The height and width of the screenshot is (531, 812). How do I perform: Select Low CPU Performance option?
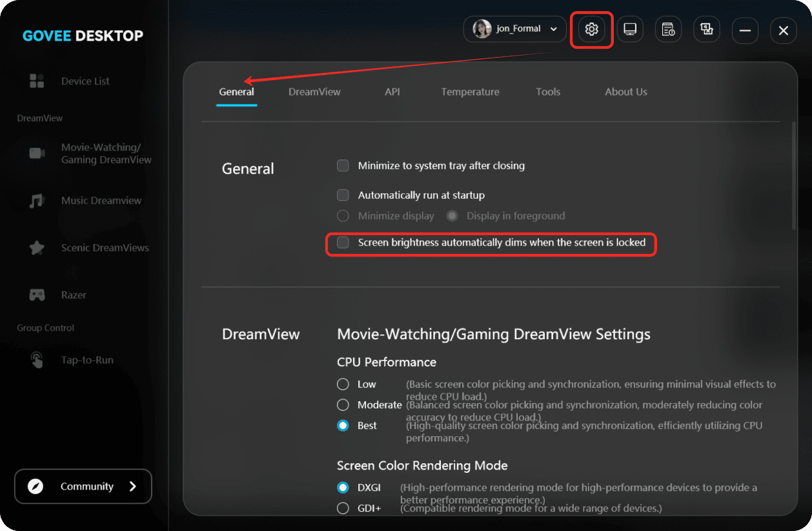[x=343, y=384]
